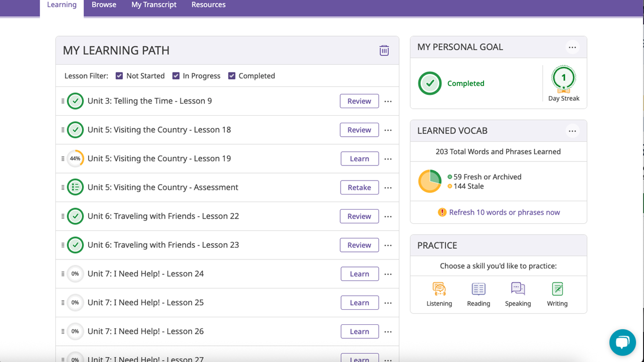Open the Listening practice skill

(439, 295)
